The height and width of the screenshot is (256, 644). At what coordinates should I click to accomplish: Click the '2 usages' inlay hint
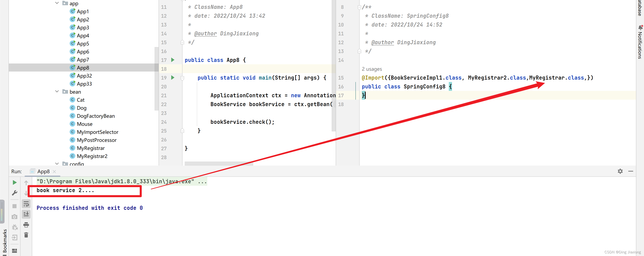[x=372, y=69]
